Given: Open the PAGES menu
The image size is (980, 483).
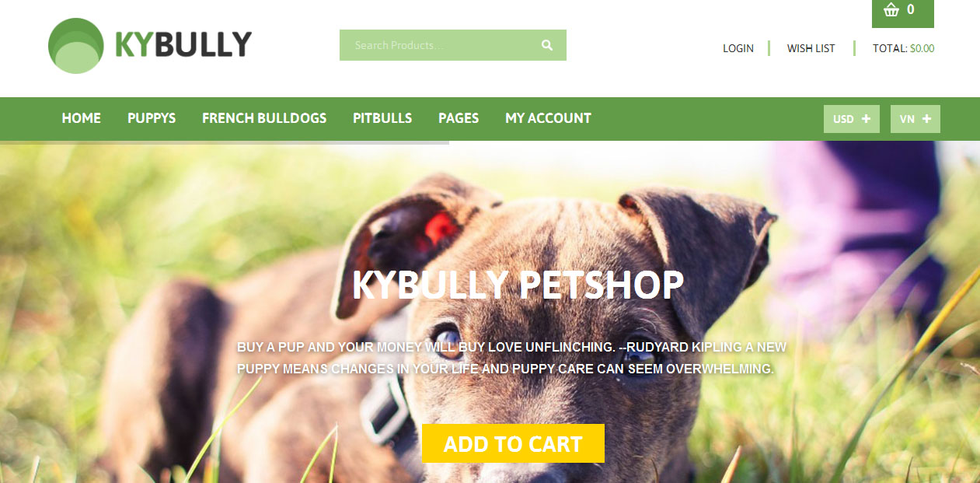Looking at the screenshot, I should pyautogui.click(x=459, y=118).
